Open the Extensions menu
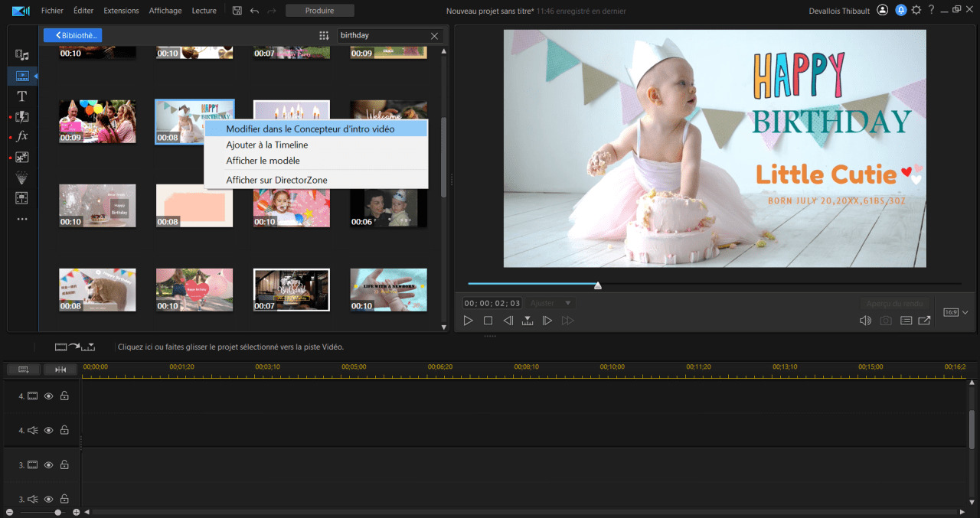 [x=121, y=11]
